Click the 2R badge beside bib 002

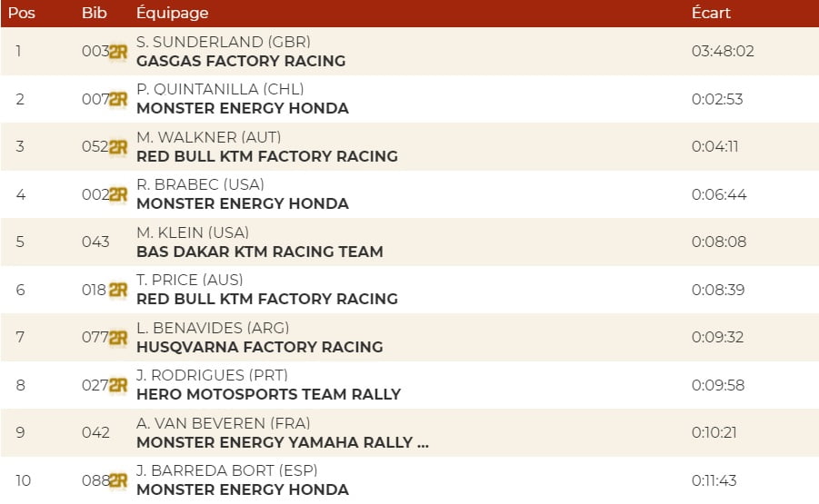118,194
